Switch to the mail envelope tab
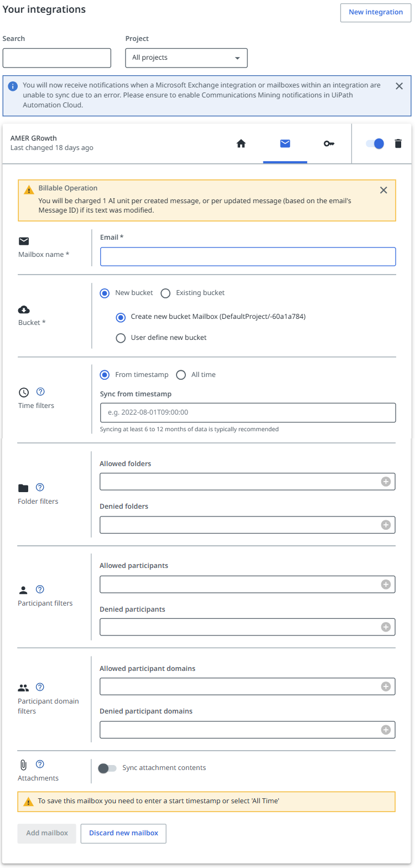 pos(285,143)
